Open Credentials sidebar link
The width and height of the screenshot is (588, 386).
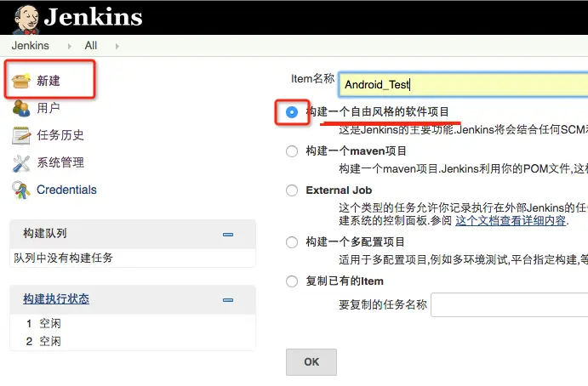click(x=66, y=190)
